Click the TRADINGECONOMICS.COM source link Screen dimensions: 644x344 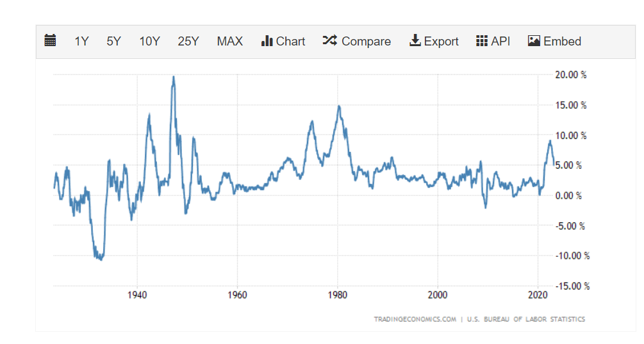415,320
